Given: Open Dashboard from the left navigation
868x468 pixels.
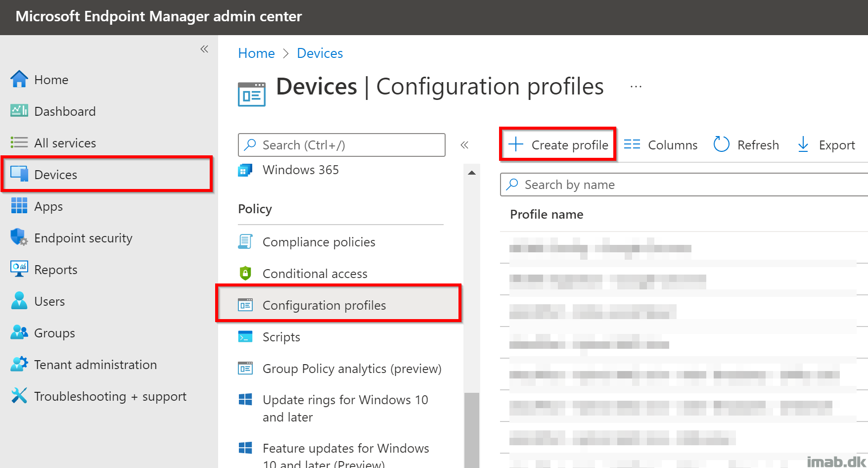Looking at the screenshot, I should click(x=65, y=111).
